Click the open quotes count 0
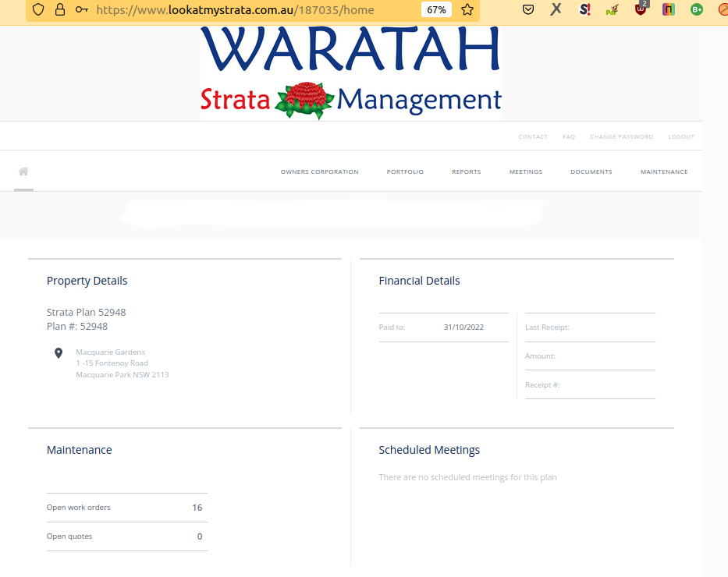The image size is (728, 577). (200, 536)
